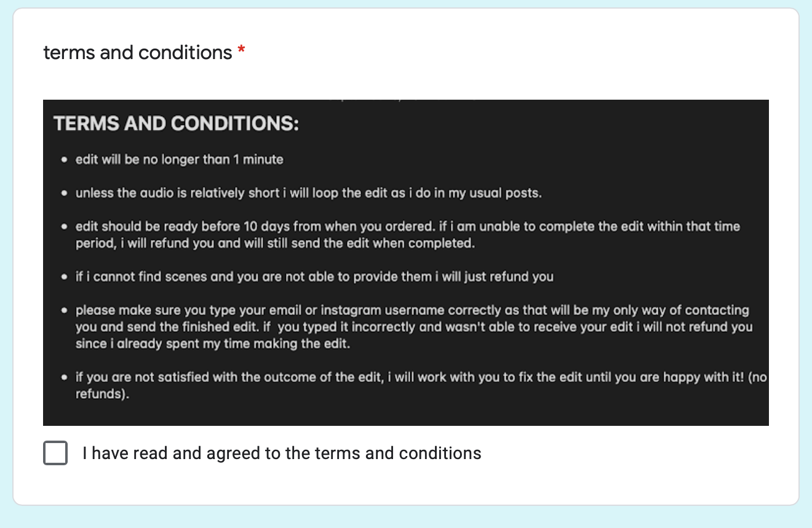The image size is (812, 528).
Task: Click the "I have read and agreed" label text
Action: (x=282, y=454)
